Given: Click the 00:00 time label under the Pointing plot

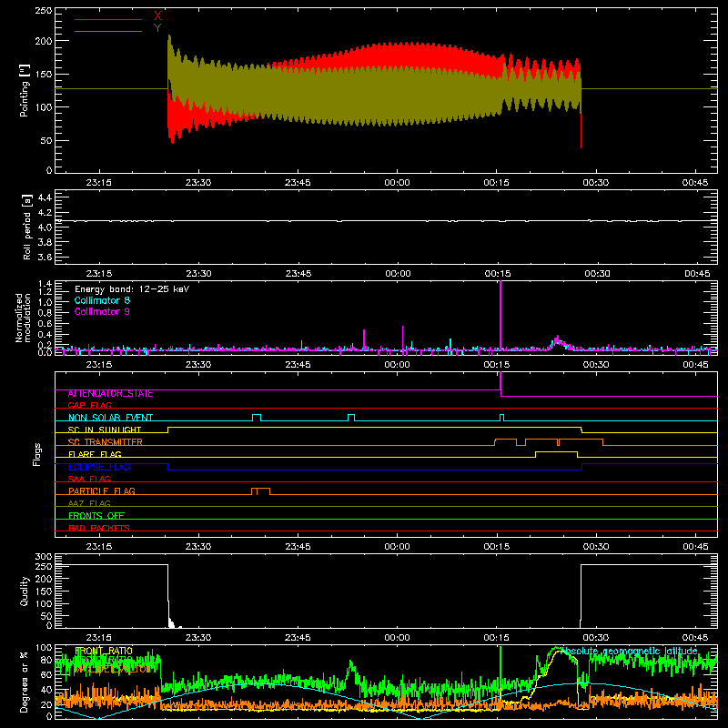Looking at the screenshot, I should pyautogui.click(x=397, y=183).
